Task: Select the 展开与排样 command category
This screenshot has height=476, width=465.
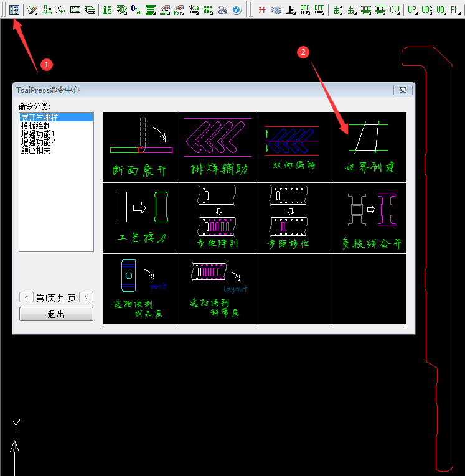Action: click(x=56, y=117)
